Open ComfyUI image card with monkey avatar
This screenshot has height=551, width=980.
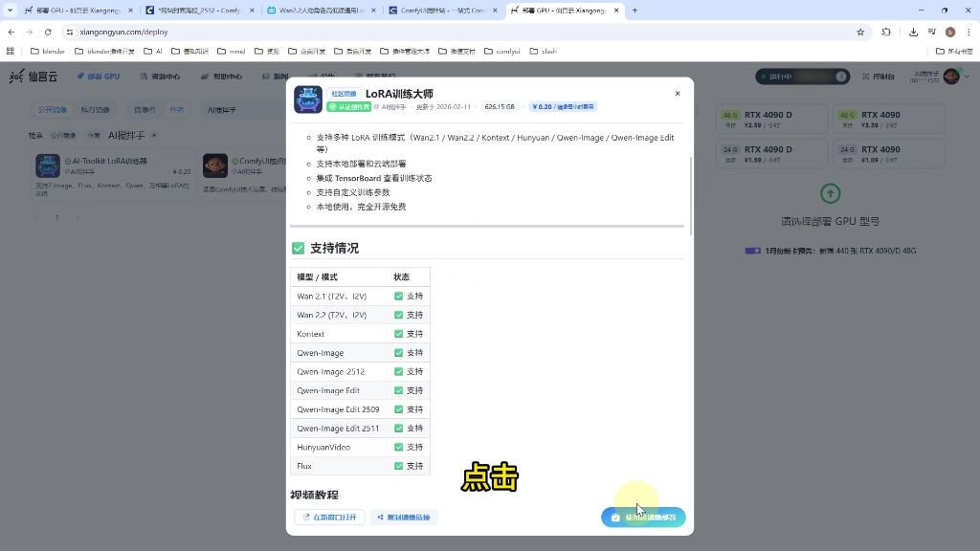pos(244,176)
